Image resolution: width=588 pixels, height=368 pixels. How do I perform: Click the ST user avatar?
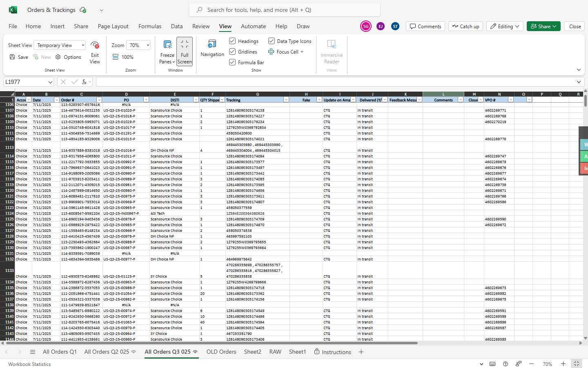(395, 26)
